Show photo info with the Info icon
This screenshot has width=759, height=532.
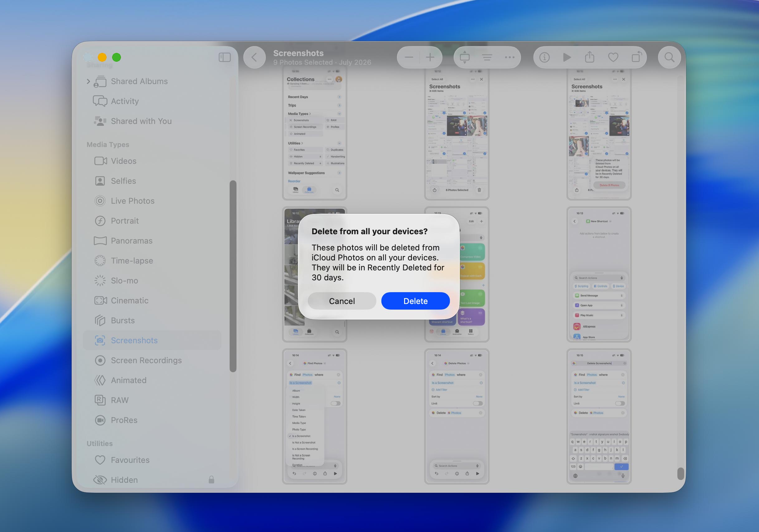tap(544, 58)
